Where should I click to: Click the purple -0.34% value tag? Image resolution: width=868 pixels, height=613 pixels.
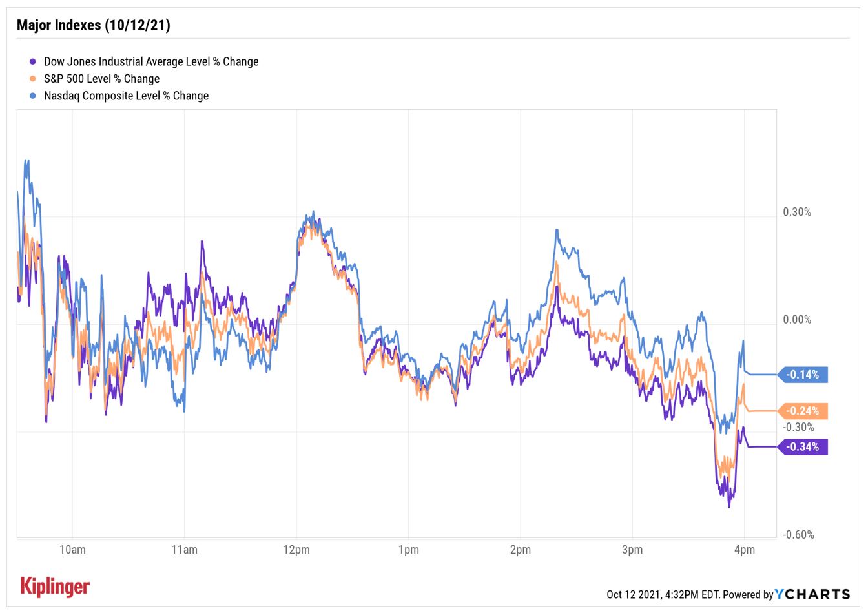(803, 447)
